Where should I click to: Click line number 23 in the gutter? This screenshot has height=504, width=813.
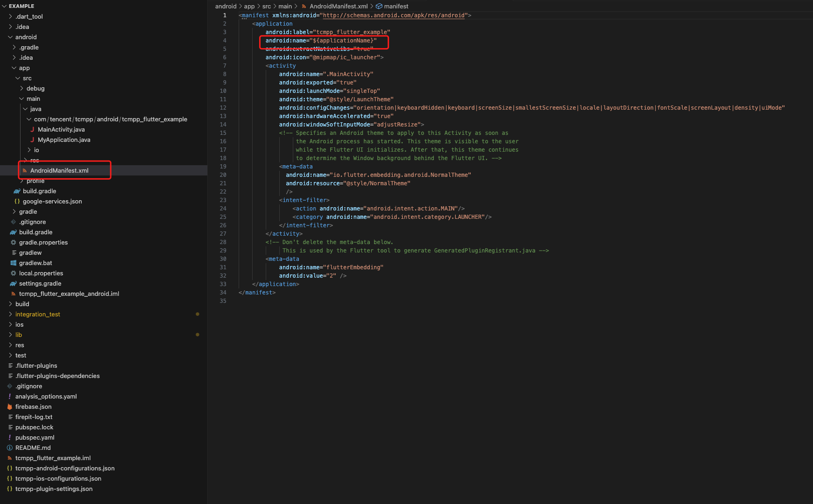[223, 200]
